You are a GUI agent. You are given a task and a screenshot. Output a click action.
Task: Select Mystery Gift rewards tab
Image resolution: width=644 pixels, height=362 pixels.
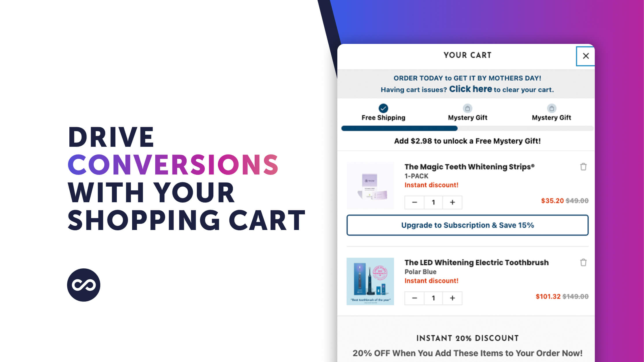[467, 112]
